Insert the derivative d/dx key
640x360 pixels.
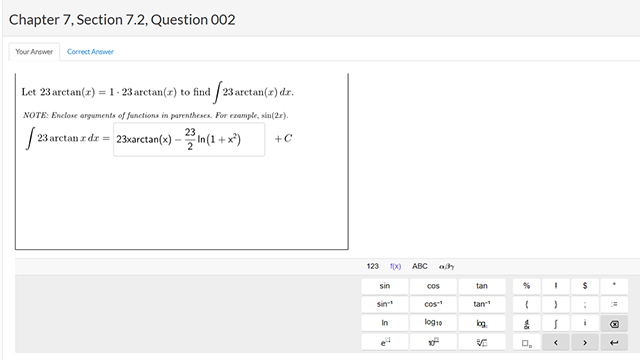(527, 324)
